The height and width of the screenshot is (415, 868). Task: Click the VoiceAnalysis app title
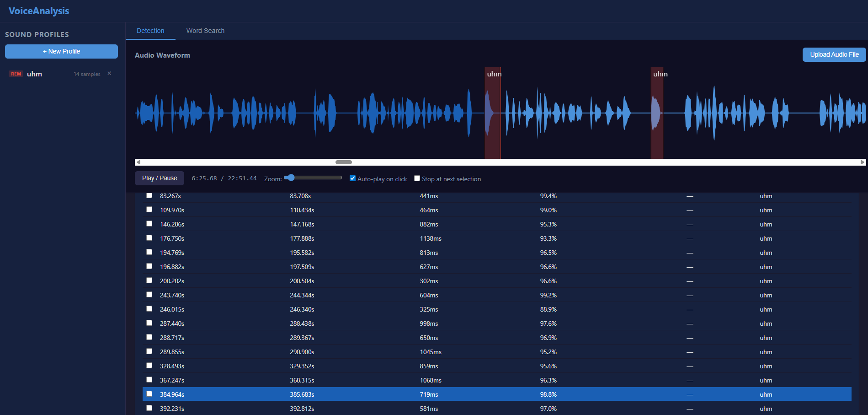point(39,11)
